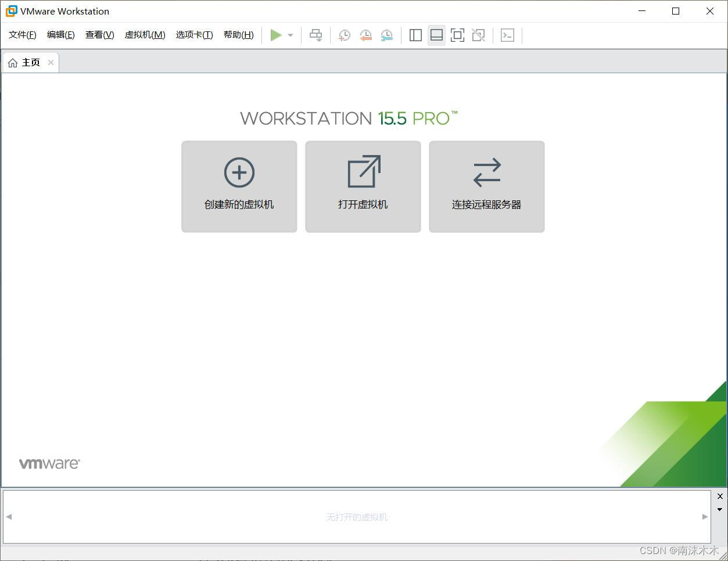Click the VMware Workstation title bar app icon
728x561 pixels.
coord(12,11)
